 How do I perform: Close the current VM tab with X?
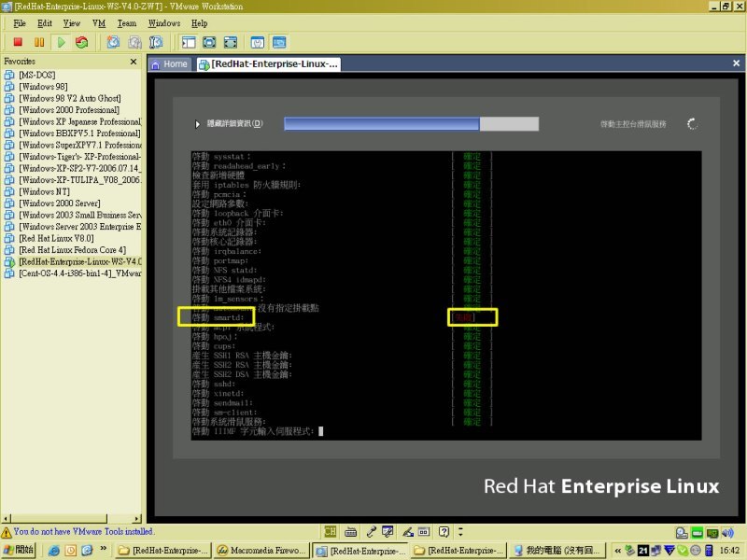tap(736, 63)
